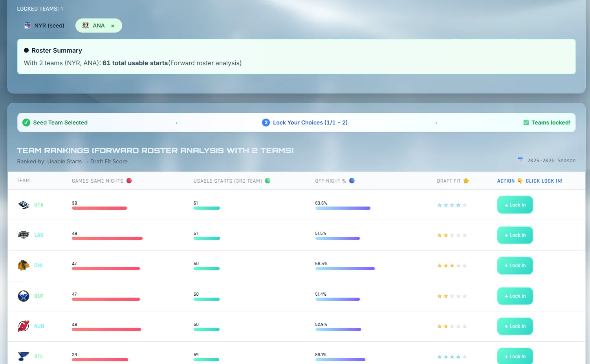The height and width of the screenshot is (364, 590).
Task: Click the calendar icon beside 2025-2026 Season
Action: click(x=520, y=160)
